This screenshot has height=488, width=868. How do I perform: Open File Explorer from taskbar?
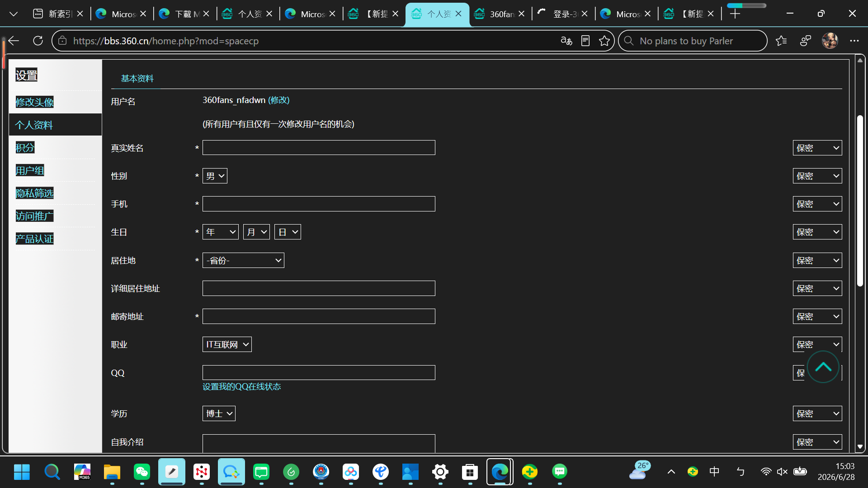tap(112, 472)
